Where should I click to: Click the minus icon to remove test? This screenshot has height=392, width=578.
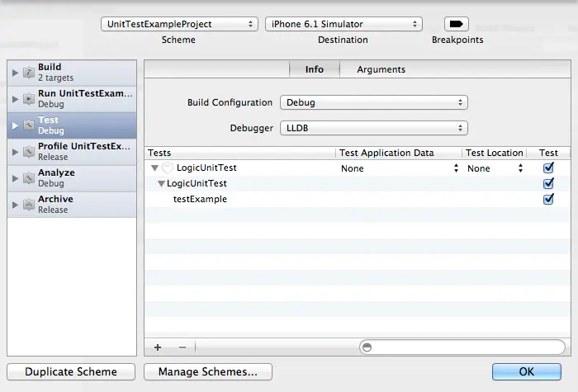click(182, 347)
